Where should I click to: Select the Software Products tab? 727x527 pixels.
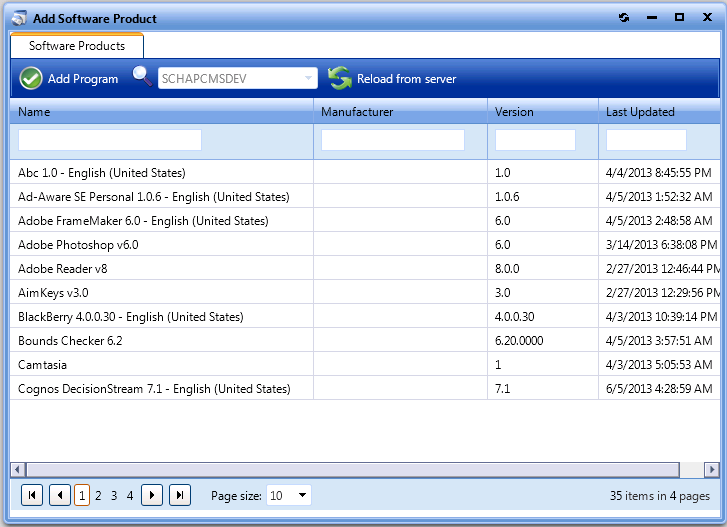coord(77,46)
